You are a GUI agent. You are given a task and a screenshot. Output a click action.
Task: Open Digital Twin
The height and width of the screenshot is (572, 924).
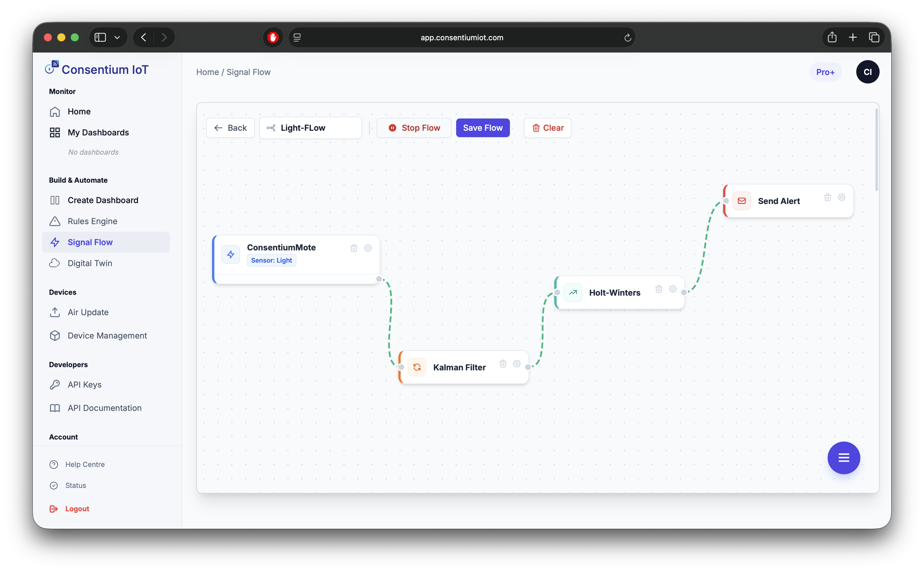pos(106,263)
